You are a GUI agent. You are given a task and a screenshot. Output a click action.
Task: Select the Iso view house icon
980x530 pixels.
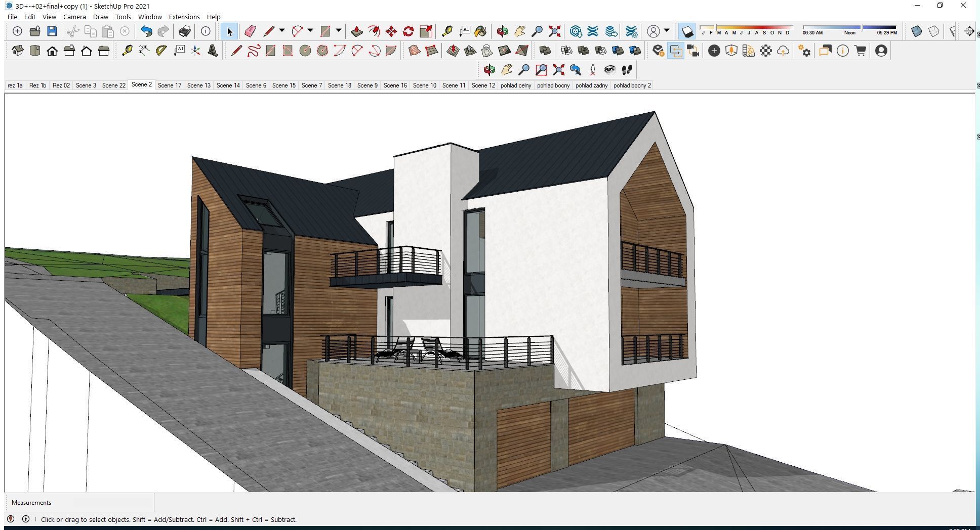tap(18, 51)
